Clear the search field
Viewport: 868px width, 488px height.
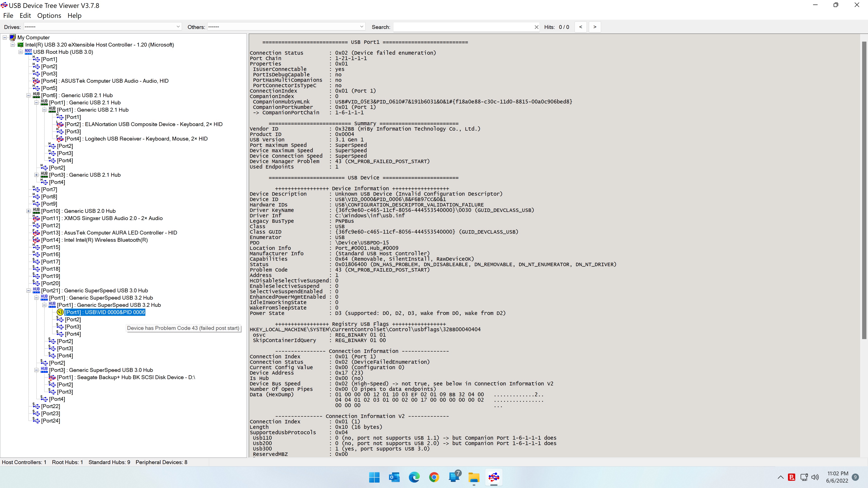tap(536, 27)
